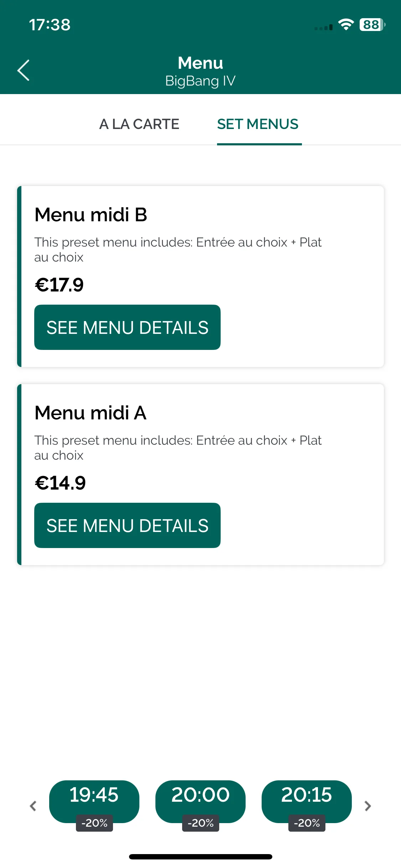Select the SET MENUS tab
401x868 pixels.
pos(258,124)
